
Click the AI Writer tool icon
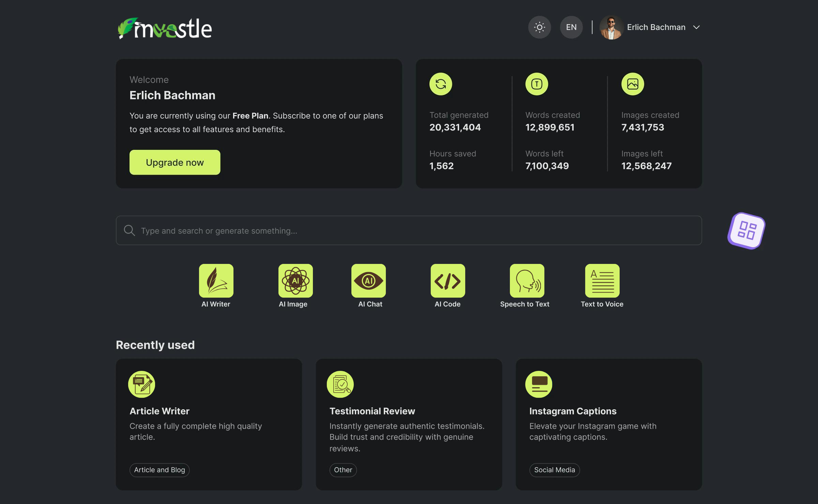(x=216, y=281)
